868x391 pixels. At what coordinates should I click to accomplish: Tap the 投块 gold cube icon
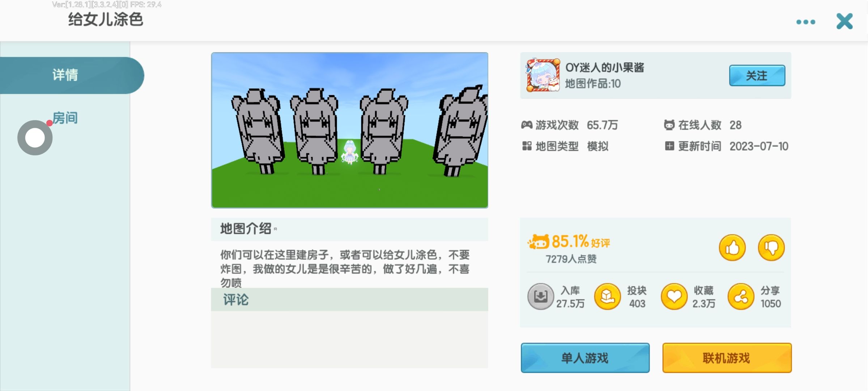608,297
